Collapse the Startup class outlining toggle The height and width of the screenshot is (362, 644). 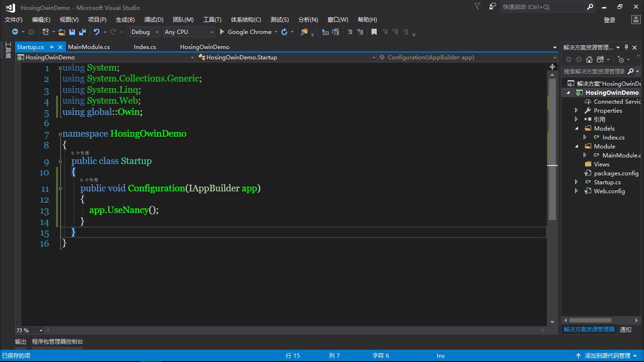pyautogui.click(x=60, y=161)
